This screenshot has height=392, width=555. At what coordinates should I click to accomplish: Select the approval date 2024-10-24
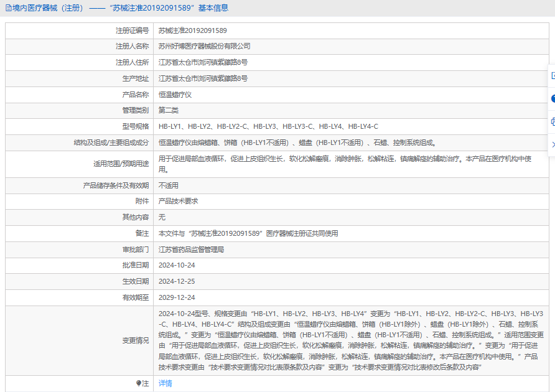pyautogui.click(x=177, y=265)
